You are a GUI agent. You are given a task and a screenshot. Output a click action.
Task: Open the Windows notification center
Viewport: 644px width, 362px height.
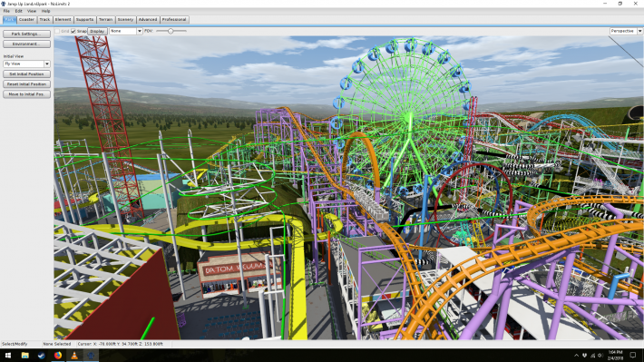(633, 356)
